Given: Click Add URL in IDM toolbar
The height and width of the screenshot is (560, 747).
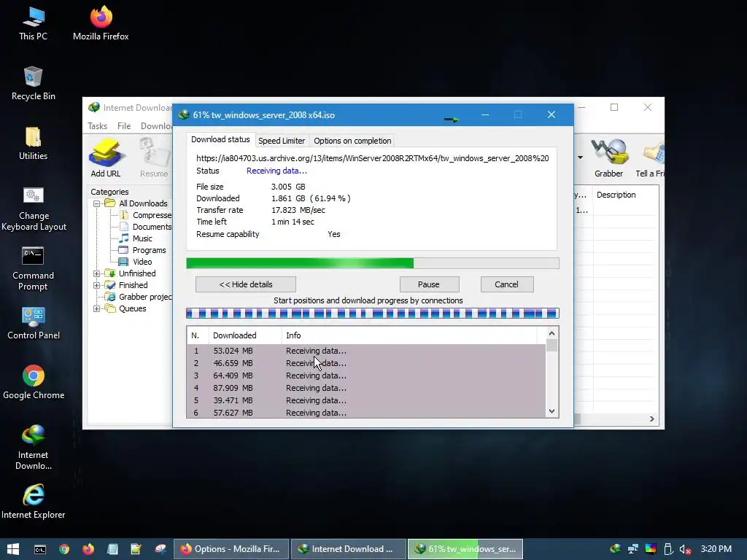Looking at the screenshot, I should click(x=106, y=158).
